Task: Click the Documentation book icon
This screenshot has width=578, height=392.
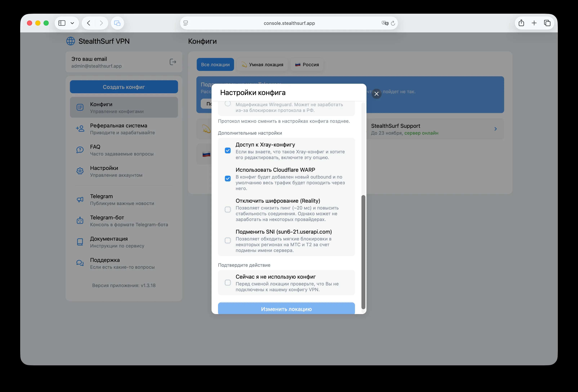Action: (x=80, y=242)
